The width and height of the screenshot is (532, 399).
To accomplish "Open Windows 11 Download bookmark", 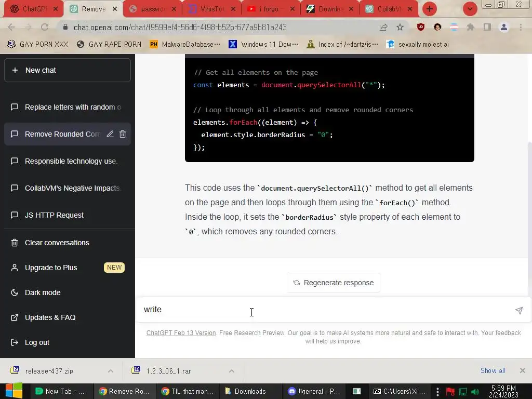I will [263, 45].
